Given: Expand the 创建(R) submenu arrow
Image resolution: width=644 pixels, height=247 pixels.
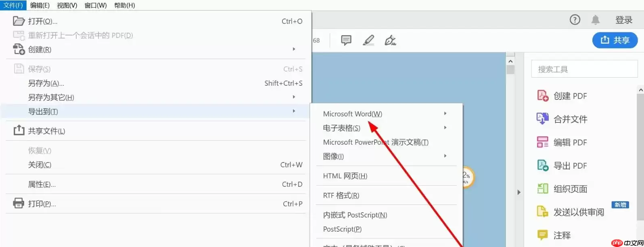Looking at the screenshot, I should point(294,49).
